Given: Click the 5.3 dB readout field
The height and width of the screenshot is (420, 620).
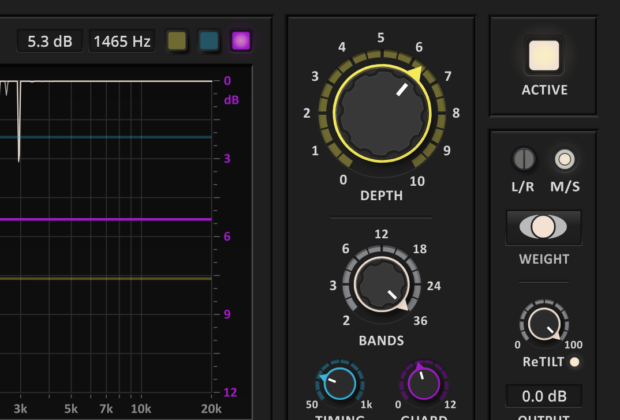Looking at the screenshot, I should pyautogui.click(x=50, y=42).
